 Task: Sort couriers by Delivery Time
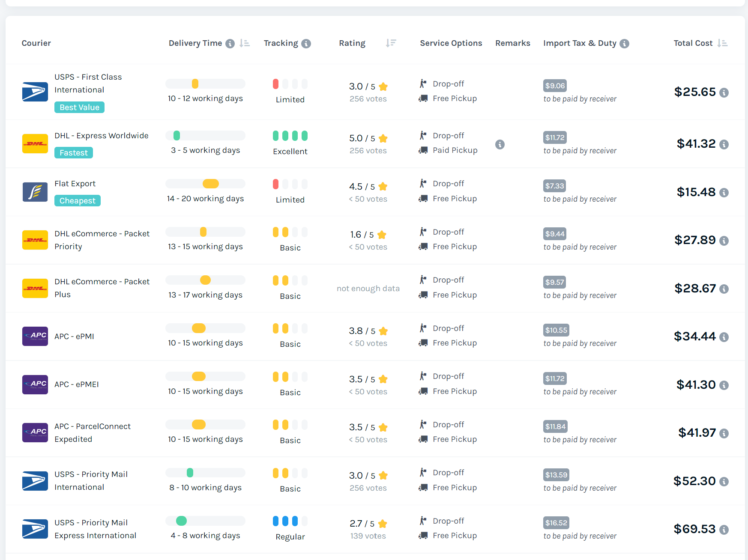tap(245, 43)
